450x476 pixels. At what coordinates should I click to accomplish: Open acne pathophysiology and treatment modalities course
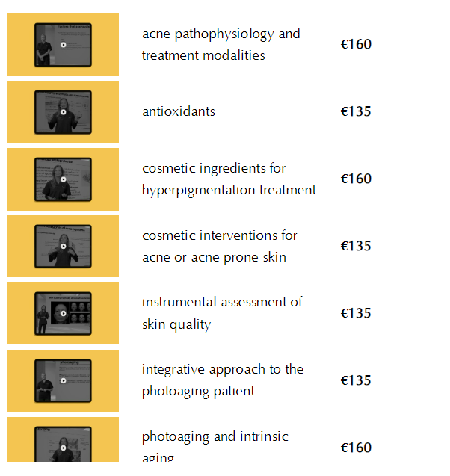221,45
